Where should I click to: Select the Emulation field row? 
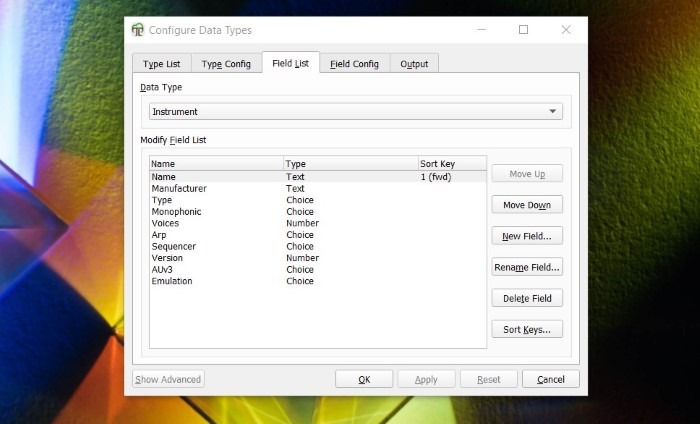click(x=172, y=281)
